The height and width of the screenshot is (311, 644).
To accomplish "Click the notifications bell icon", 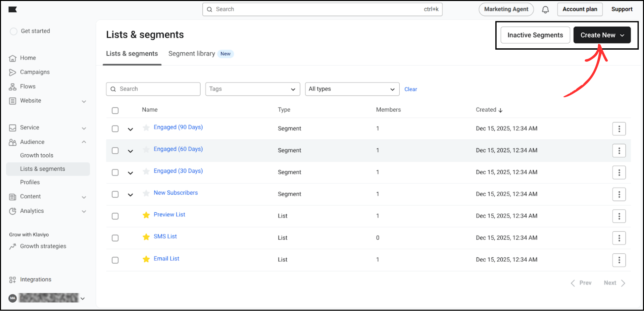I will coord(545,9).
